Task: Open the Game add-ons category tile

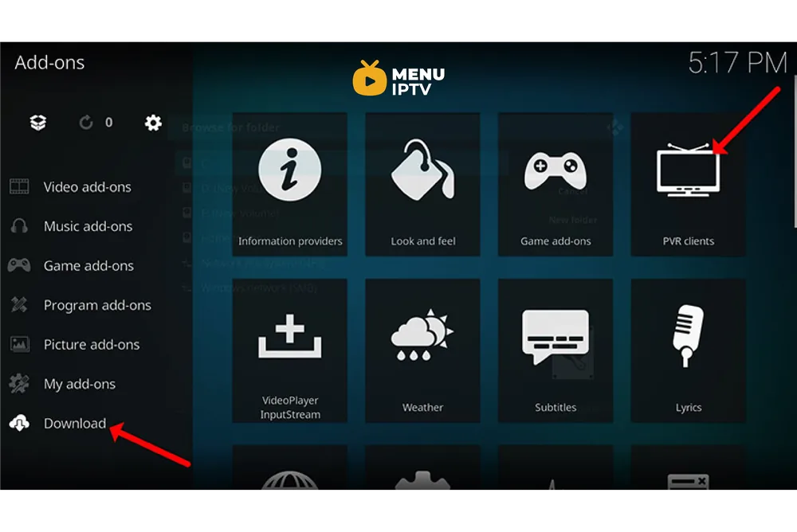Action: point(555,184)
